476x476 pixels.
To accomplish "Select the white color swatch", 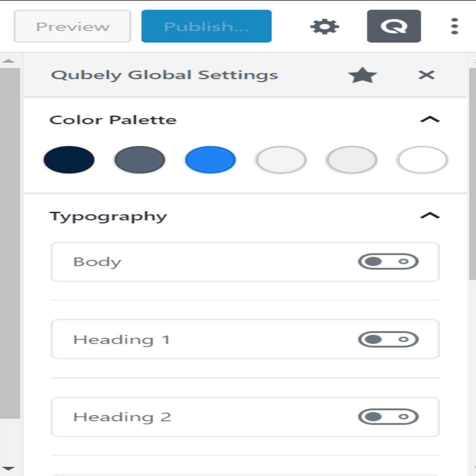I will (x=422, y=160).
